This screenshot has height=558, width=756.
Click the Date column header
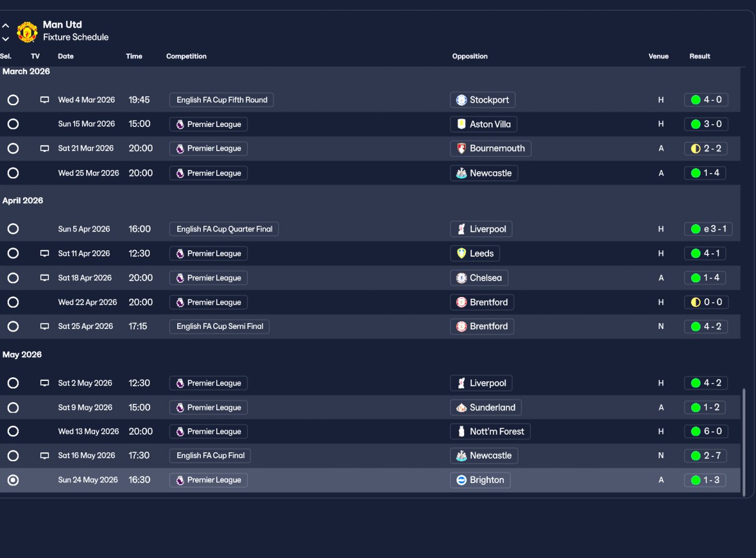coord(66,57)
